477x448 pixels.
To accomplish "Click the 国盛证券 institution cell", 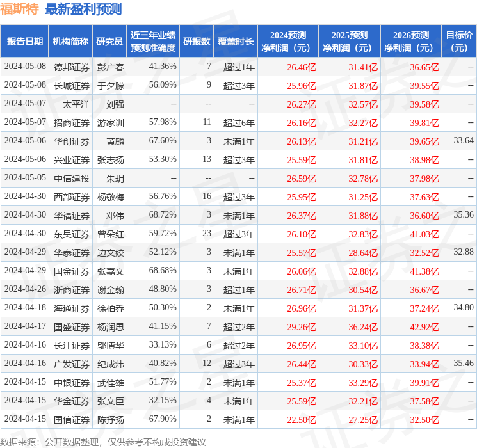I will pos(72,327).
